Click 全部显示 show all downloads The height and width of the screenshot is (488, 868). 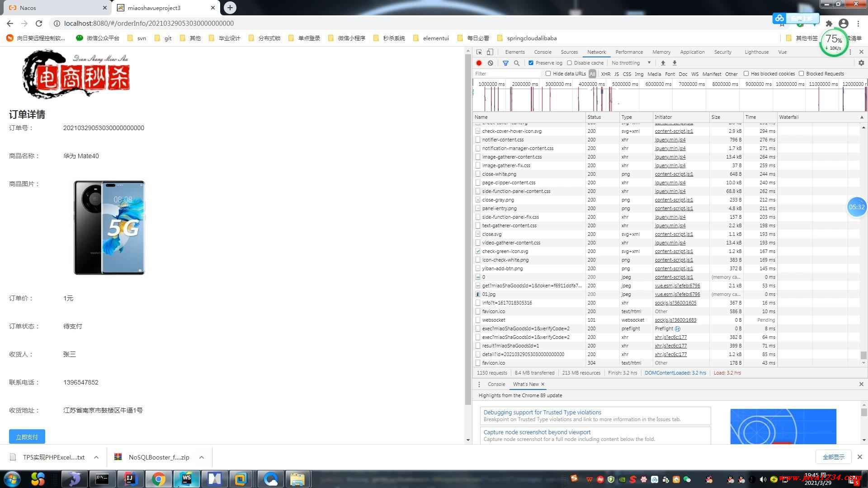[833, 457]
